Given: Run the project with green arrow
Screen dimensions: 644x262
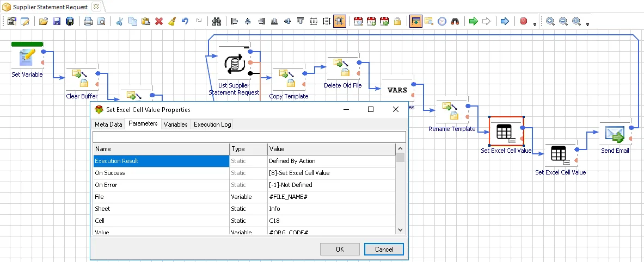Looking at the screenshot, I should pyautogui.click(x=473, y=21).
